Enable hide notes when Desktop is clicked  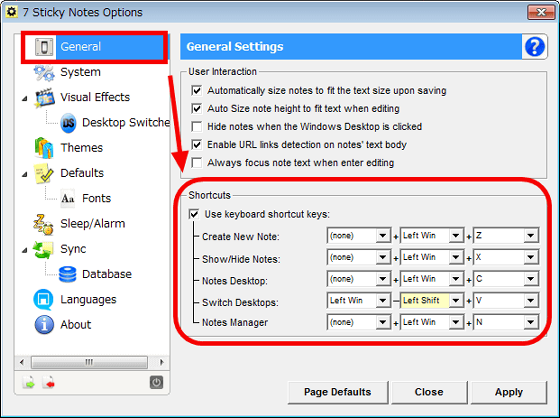click(x=196, y=126)
